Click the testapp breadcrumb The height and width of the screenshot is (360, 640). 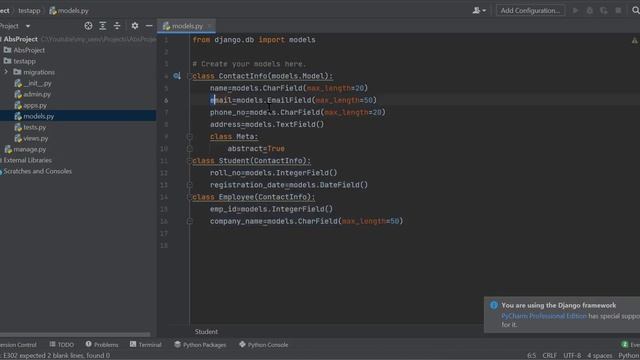(x=29, y=11)
